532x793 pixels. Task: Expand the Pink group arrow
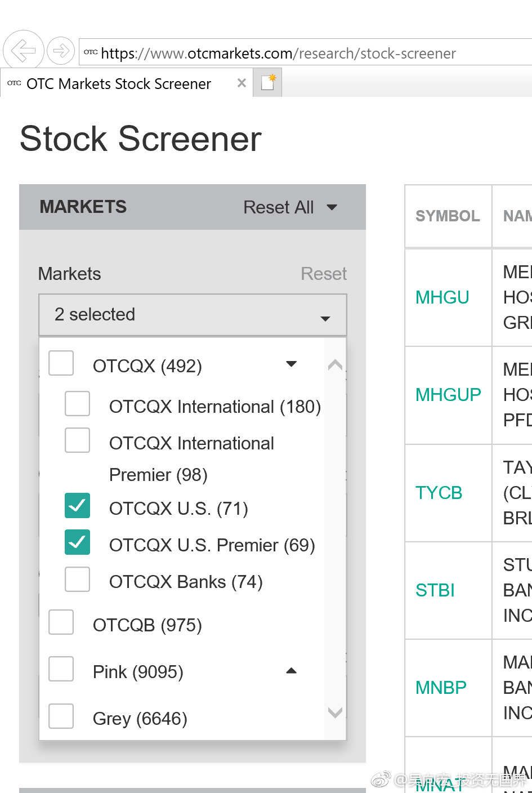[x=291, y=671]
